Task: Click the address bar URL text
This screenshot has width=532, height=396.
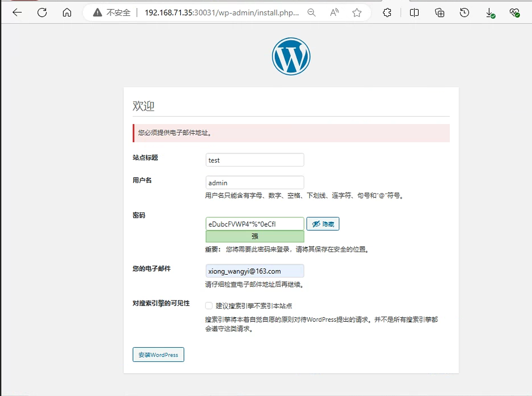Action: pyautogui.click(x=222, y=13)
